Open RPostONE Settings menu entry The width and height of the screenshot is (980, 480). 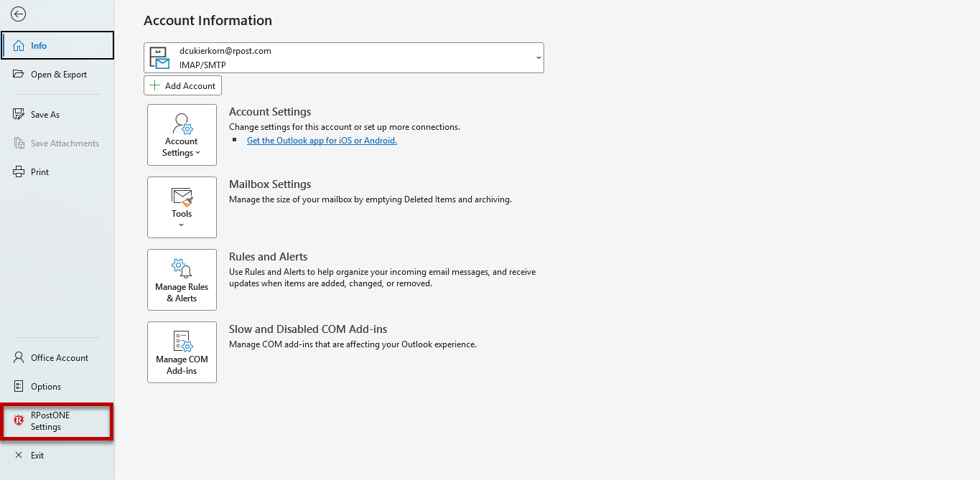57,421
